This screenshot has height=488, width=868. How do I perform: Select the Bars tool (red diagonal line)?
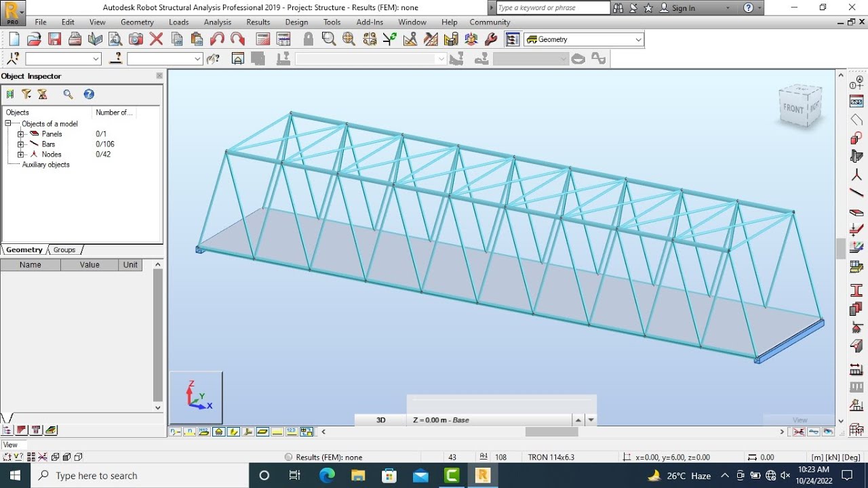(856, 194)
